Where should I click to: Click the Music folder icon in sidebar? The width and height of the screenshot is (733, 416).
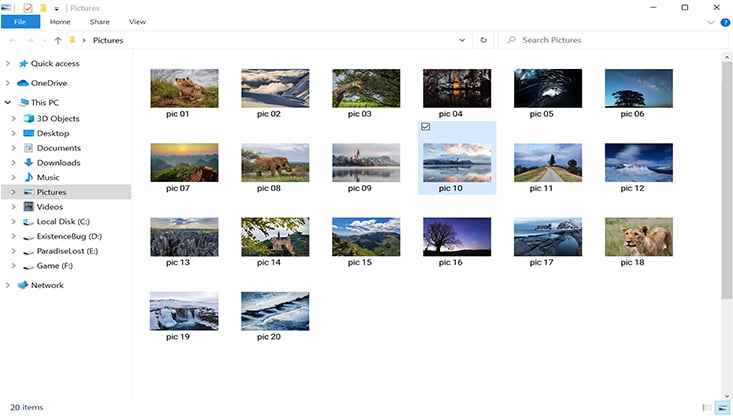tap(28, 177)
